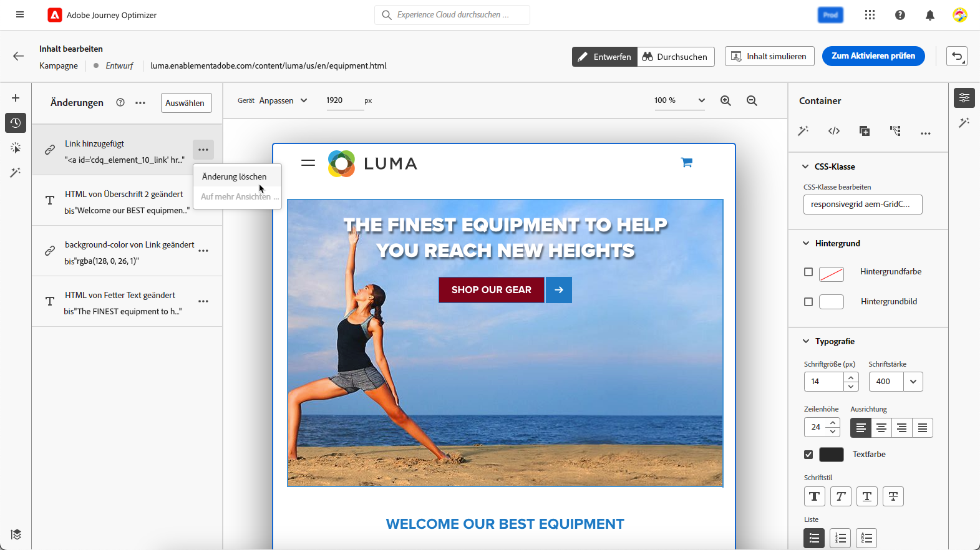Click SHOP OUR GEAR button
Image resolution: width=980 pixels, height=550 pixels.
[492, 290]
